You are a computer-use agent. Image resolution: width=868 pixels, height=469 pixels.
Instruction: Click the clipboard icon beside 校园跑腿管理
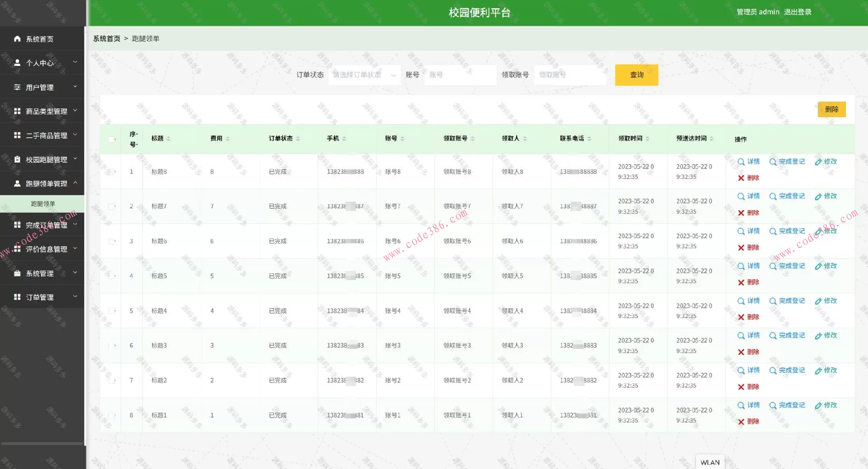click(17, 159)
